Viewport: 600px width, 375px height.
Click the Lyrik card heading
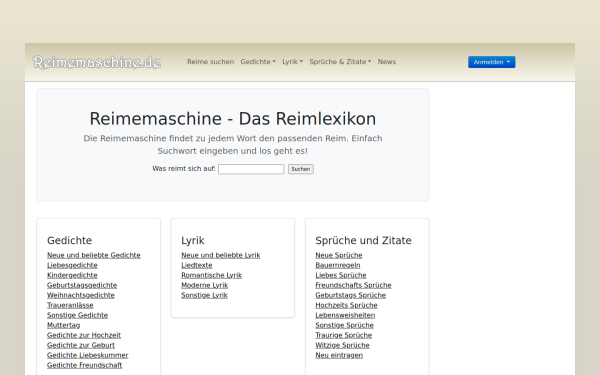point(193,240)
